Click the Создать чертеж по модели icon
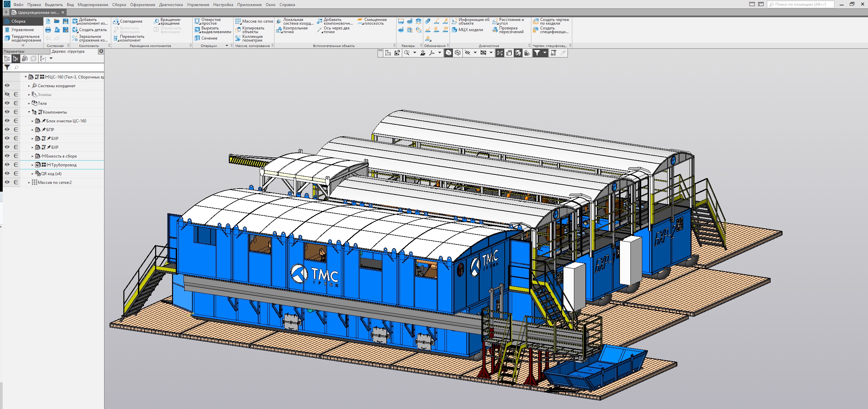Viewport: 868px width, 409px height. [536, 21]
